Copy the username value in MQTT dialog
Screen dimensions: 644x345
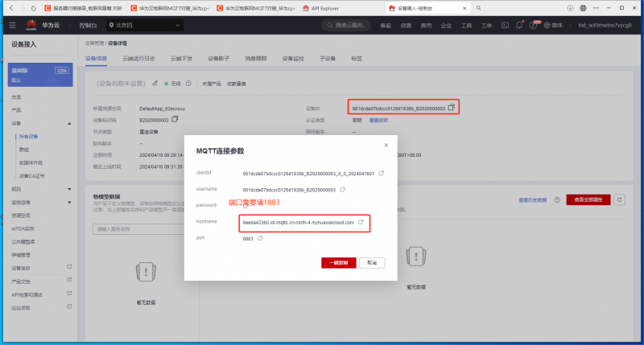pos(343,190)
